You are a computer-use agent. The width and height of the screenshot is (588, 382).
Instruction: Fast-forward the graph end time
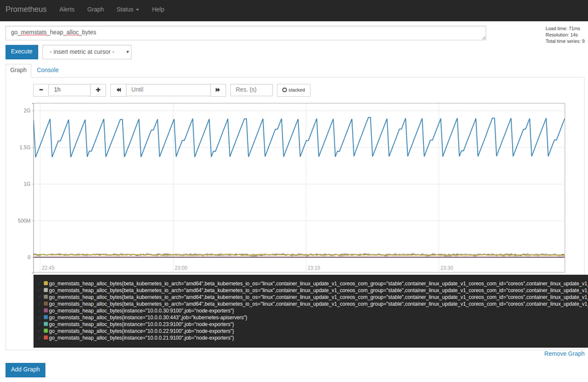[218, 90]
